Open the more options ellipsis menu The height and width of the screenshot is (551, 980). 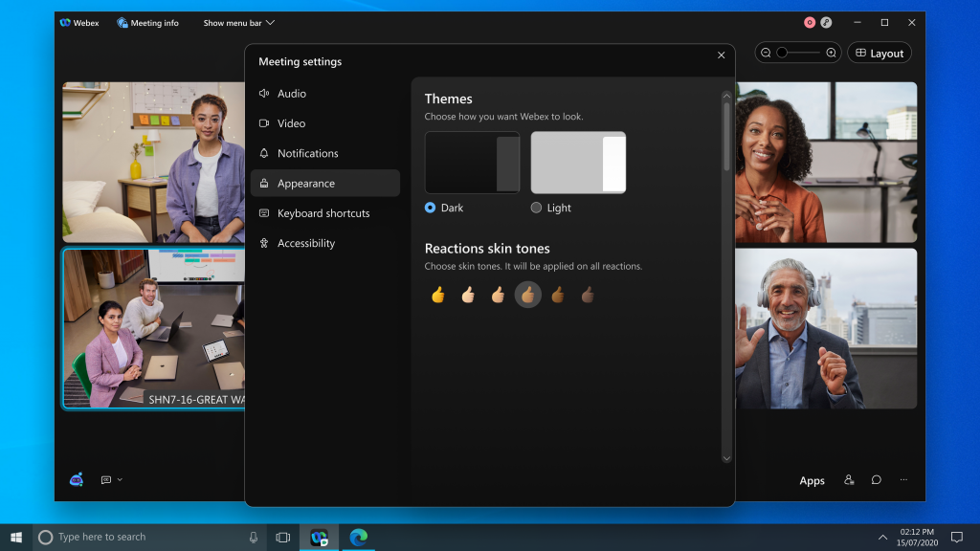(x=903, y=480)
